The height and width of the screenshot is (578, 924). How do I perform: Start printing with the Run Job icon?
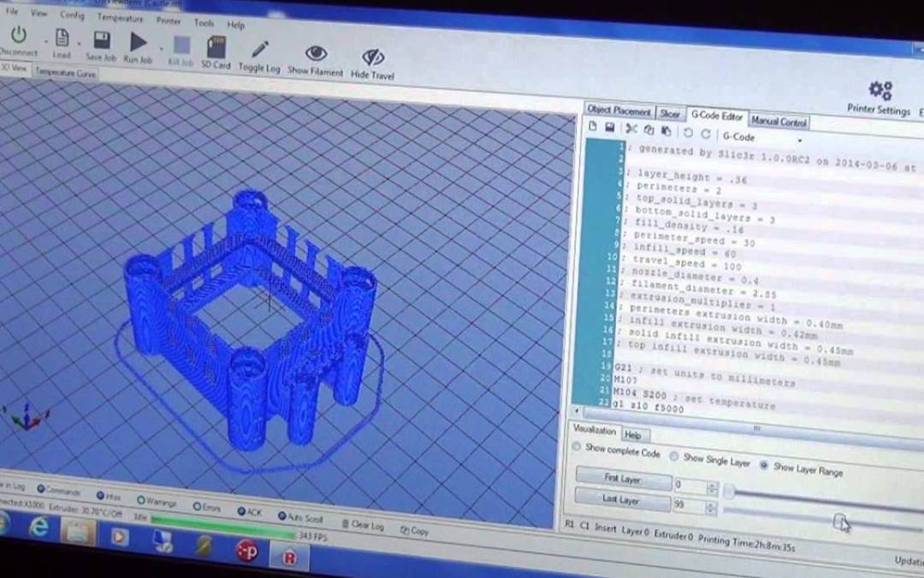139,42
